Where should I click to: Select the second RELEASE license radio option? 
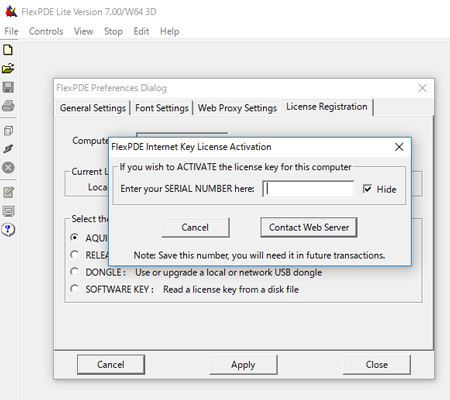pos(75,255)
